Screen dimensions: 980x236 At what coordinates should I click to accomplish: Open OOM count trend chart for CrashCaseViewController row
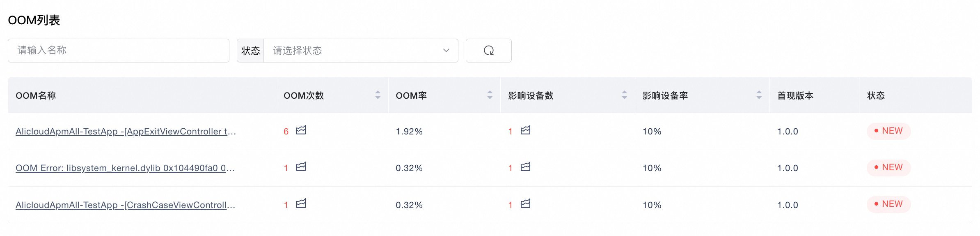click(x=301, y=204)
